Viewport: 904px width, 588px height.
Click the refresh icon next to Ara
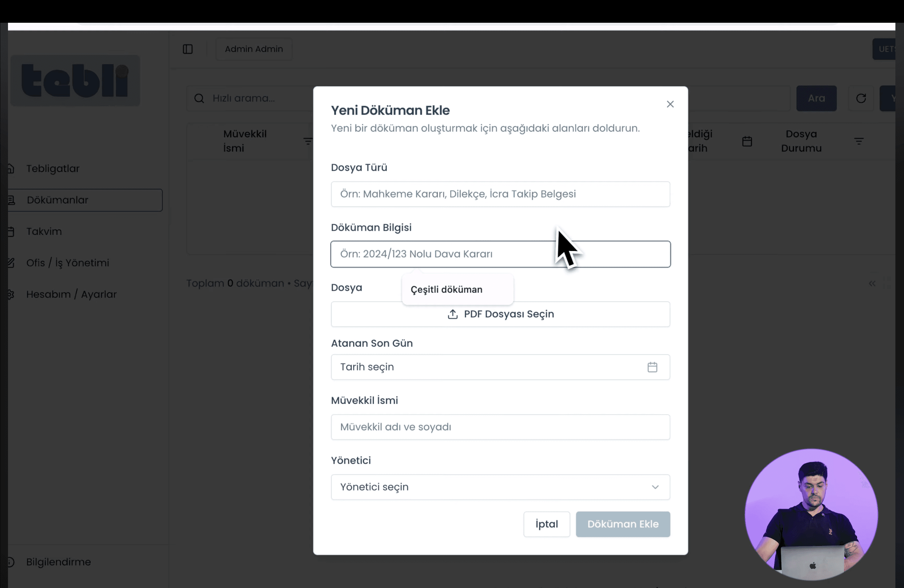[861, 98]
